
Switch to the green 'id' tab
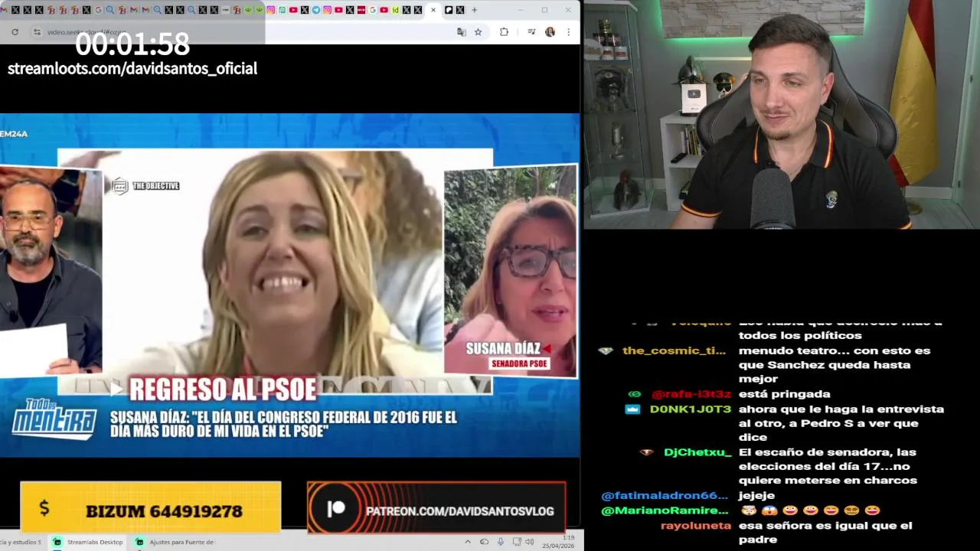tap(395, 10)
